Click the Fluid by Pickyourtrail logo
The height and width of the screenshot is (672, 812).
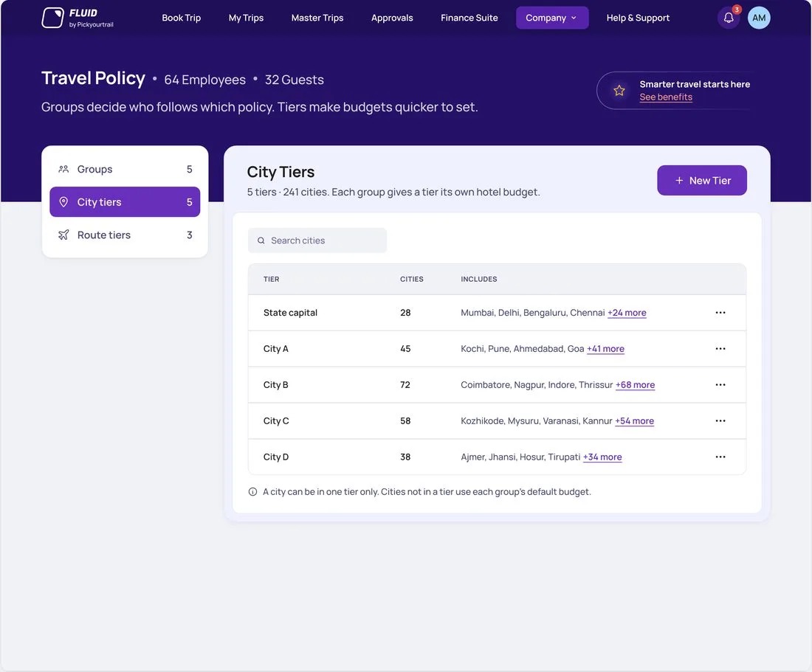(x=78, y=18)
